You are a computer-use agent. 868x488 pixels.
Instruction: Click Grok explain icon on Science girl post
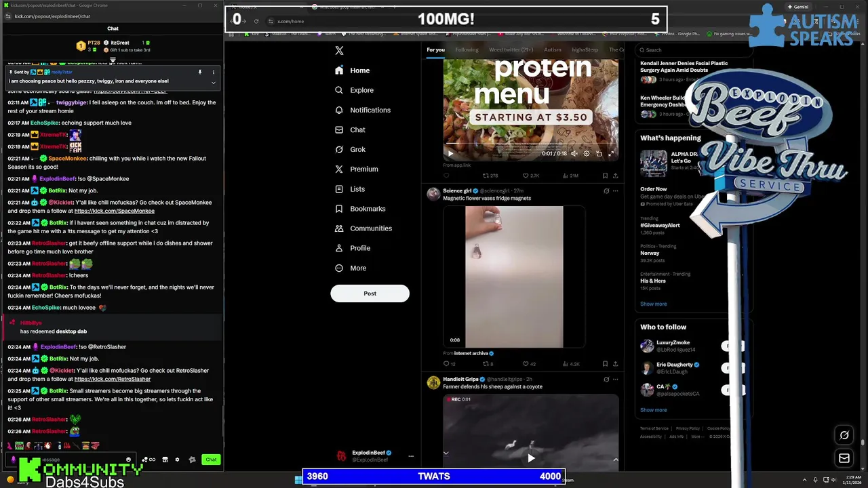point(606,191)
